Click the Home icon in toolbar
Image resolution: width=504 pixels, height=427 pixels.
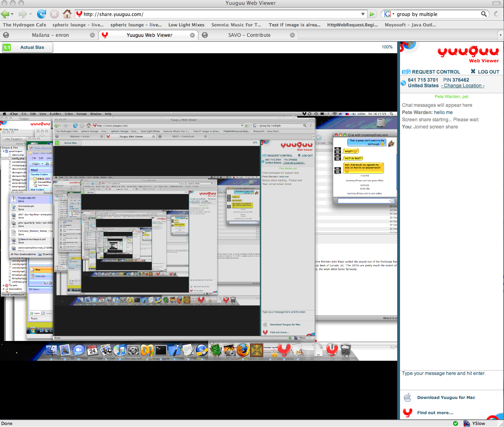[x=67, y=14]
